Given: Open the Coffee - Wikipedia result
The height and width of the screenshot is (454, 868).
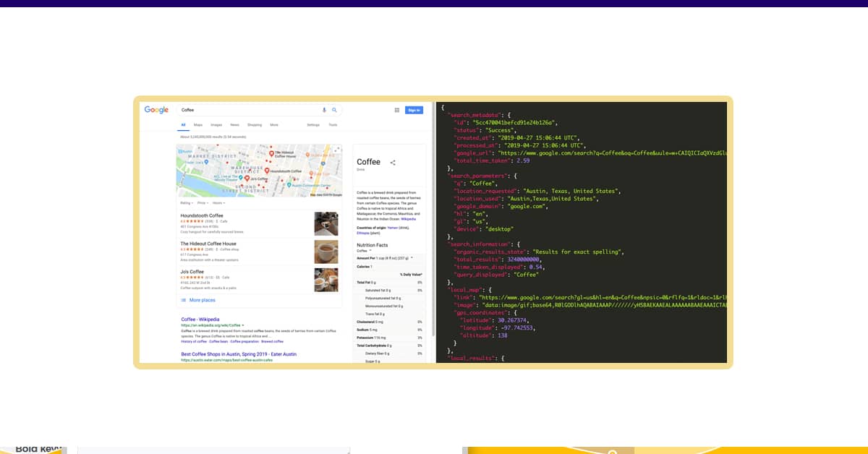Looking at the screenshot, I should click(x=200, y=319).
